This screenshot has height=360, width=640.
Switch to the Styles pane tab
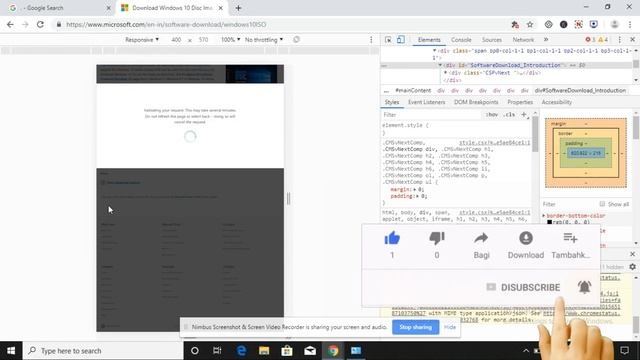click(x=392, y=102)
